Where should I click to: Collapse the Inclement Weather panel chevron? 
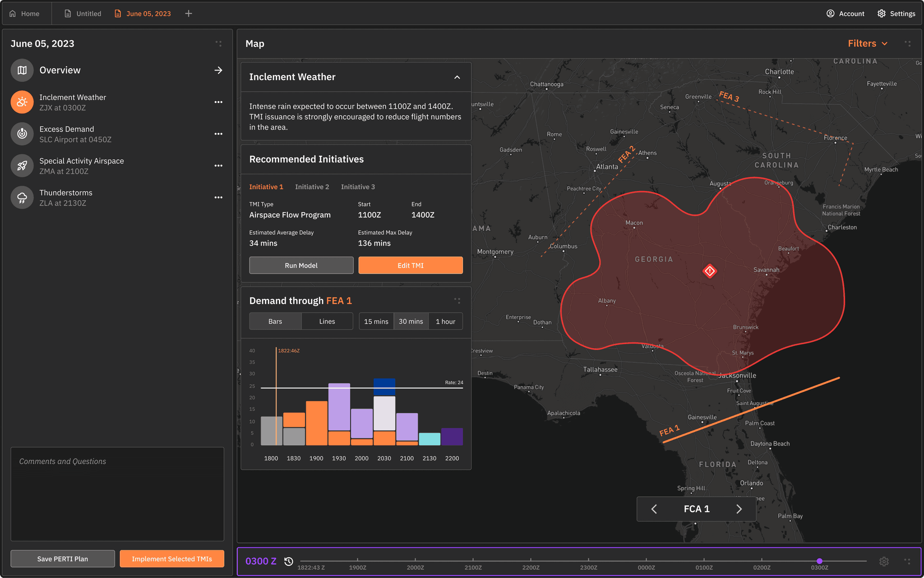coord(457,77)
